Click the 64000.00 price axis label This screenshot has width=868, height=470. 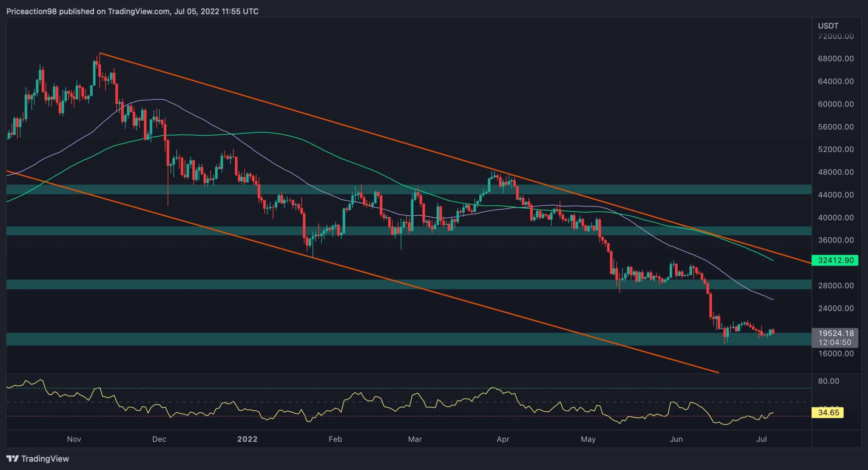pos(836,81)
